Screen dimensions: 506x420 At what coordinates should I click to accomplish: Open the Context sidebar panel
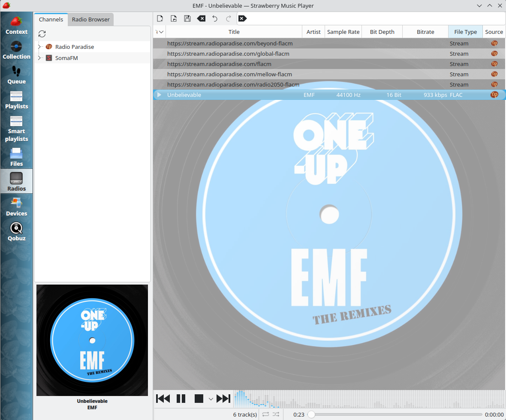pyautogui.click(x=16, y=25)
